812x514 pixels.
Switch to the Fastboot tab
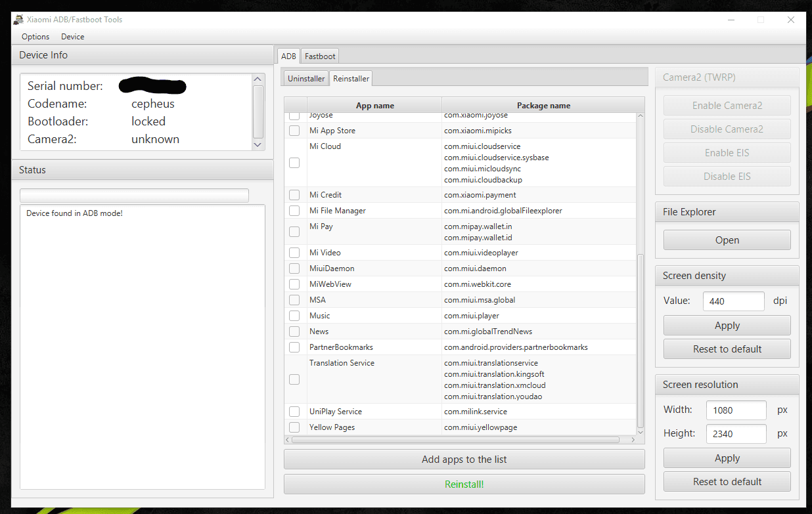coord(320,56)
